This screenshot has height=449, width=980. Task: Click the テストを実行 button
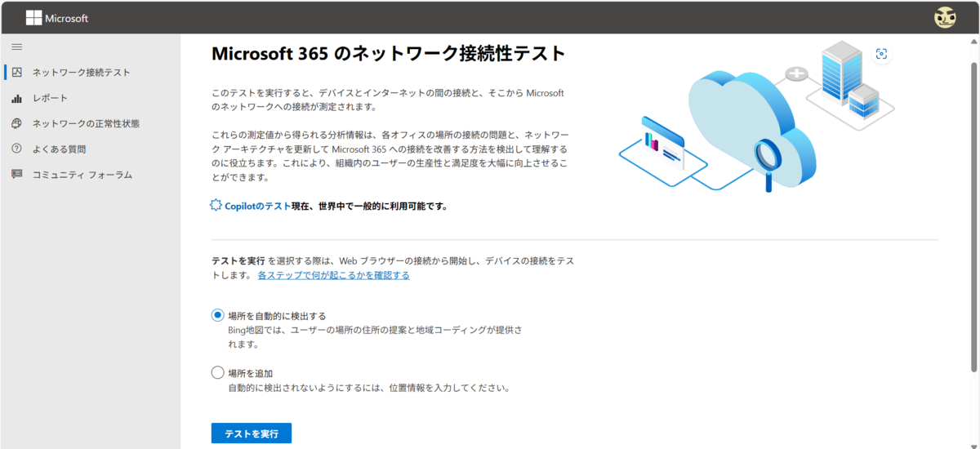point(252,433)
